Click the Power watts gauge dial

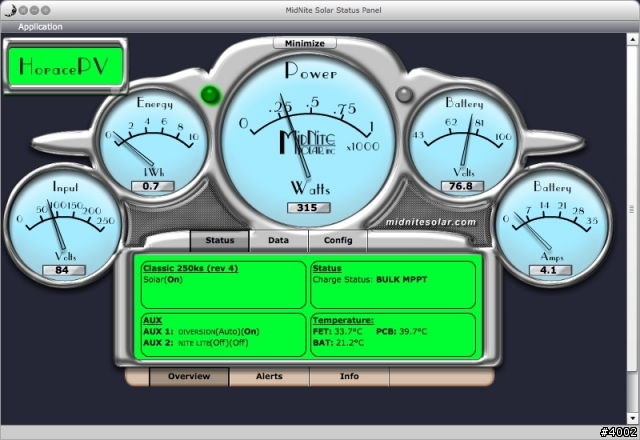[309, 140]
